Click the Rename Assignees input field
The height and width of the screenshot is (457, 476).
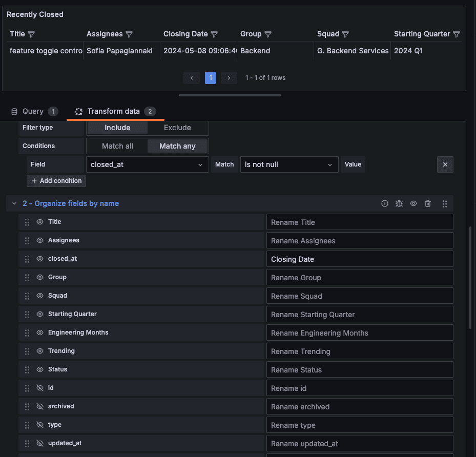coord(359,240)
